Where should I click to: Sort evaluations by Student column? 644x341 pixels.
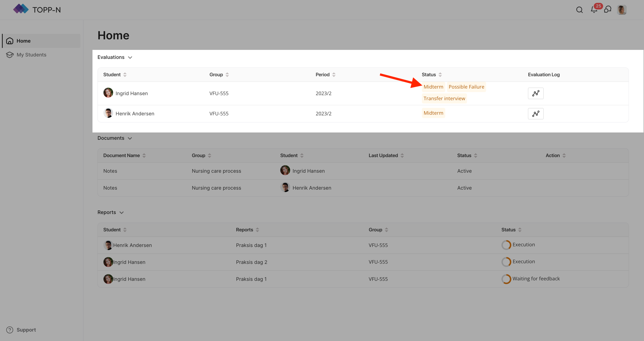125,75
